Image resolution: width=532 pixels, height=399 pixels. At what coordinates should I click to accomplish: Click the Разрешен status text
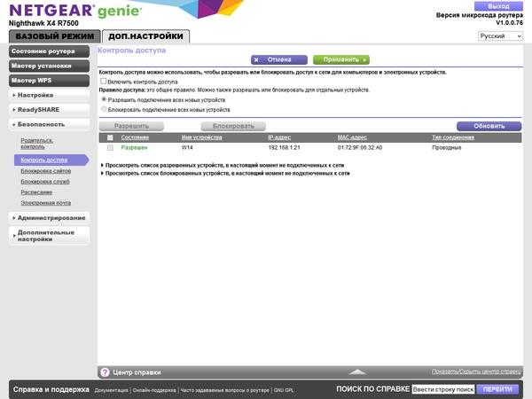(134, 147)
